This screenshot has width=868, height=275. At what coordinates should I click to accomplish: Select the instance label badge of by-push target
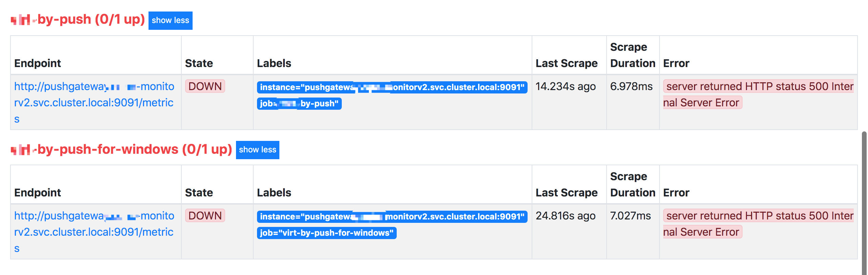392,87
